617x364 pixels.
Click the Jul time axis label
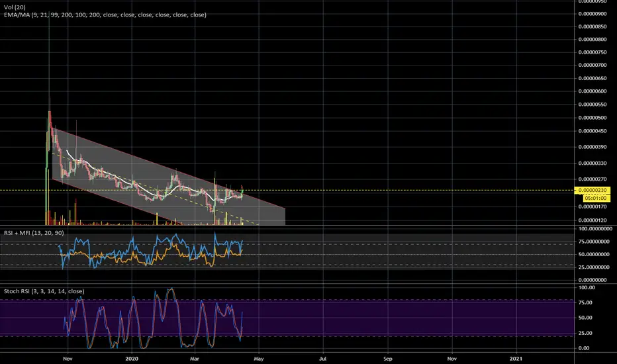(322, 359)
